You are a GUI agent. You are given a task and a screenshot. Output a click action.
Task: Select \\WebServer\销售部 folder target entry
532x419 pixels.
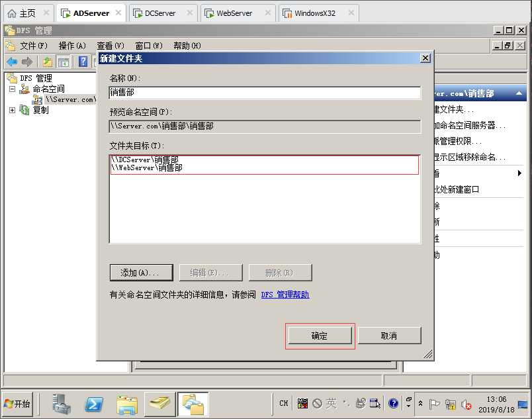pos(147,167)
